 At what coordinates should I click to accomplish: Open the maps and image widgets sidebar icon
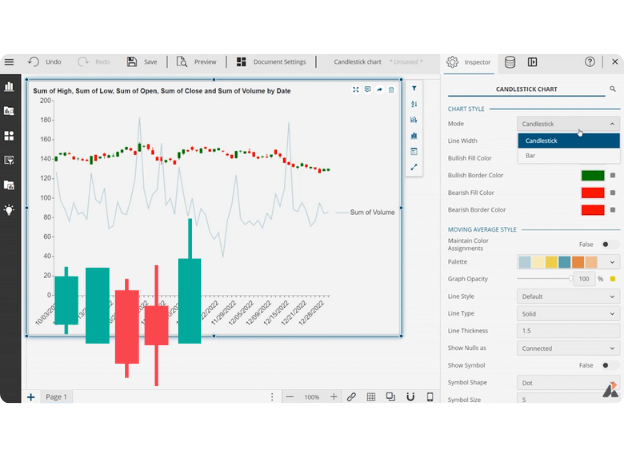point(9,111)
